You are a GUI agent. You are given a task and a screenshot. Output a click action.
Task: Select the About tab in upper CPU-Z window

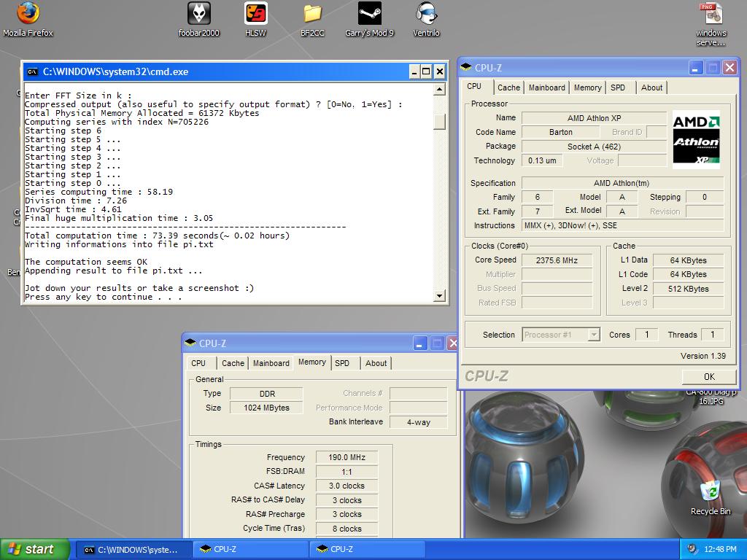click(651, 87)
